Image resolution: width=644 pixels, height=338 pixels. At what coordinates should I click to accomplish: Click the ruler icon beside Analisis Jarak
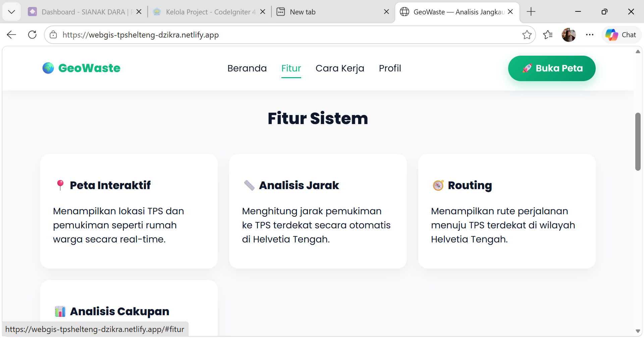coord(249,185)
